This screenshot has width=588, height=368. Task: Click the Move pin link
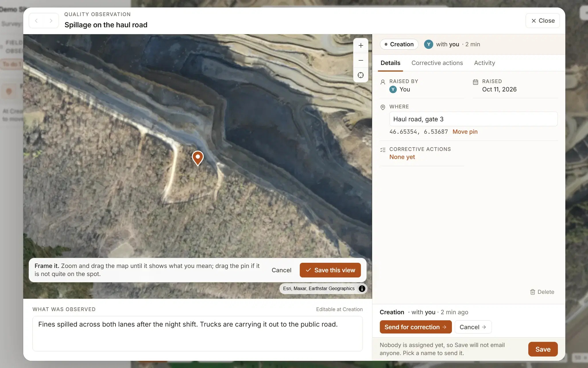465,132
